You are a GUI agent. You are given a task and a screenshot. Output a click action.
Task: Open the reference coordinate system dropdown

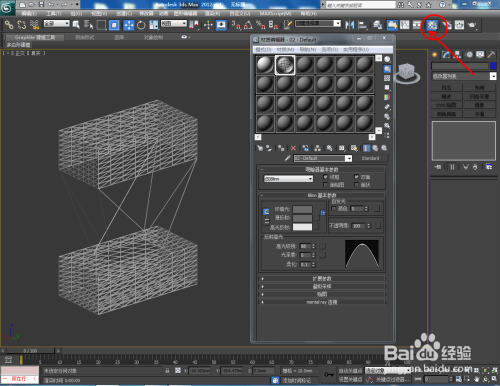(174, 24)
